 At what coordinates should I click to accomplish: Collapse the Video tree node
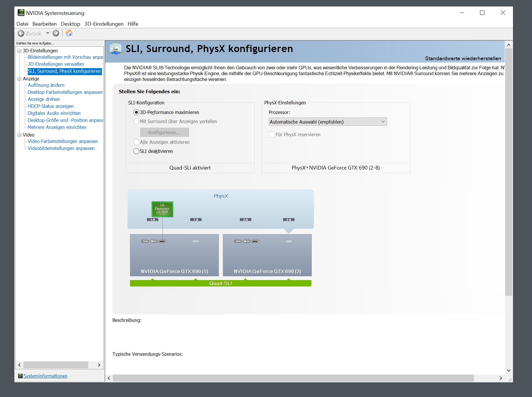20,135
